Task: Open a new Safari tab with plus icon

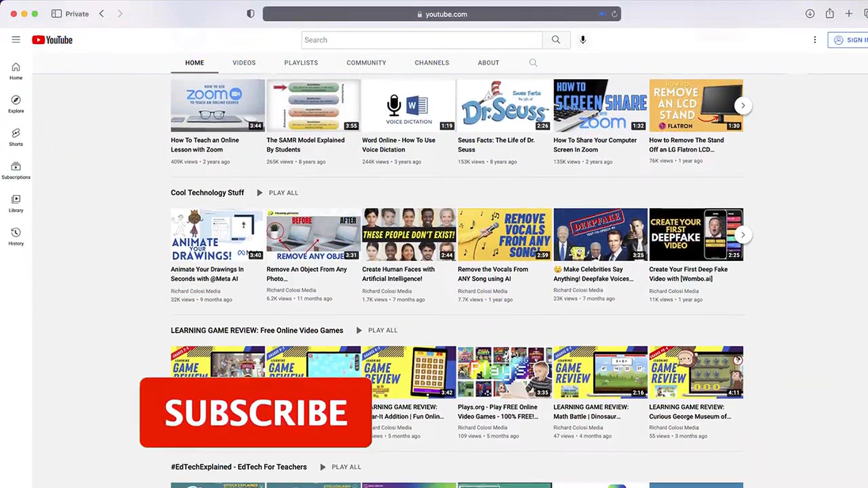Action: click(849, 14)
